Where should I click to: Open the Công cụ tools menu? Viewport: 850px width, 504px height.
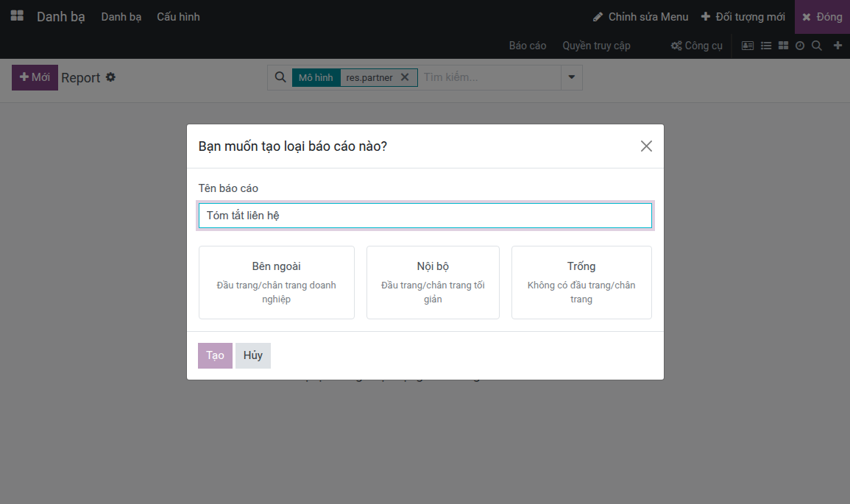pyautogui.click(x=697, y=46)
